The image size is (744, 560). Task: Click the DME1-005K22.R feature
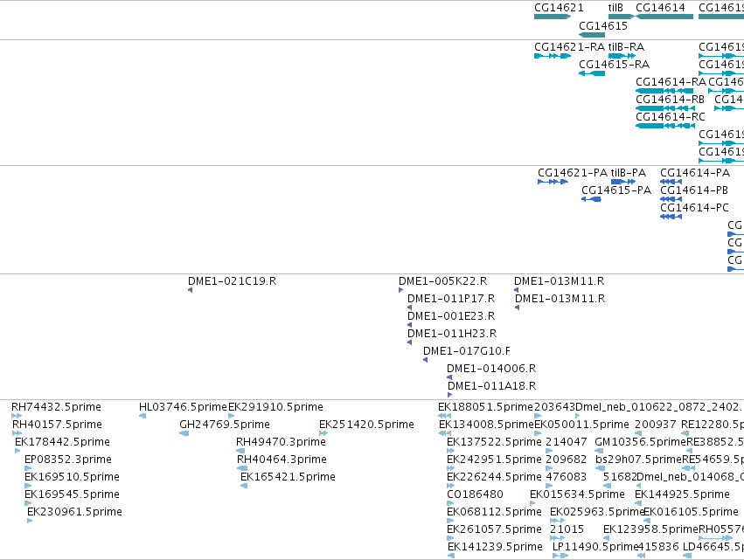pos(401,290)
